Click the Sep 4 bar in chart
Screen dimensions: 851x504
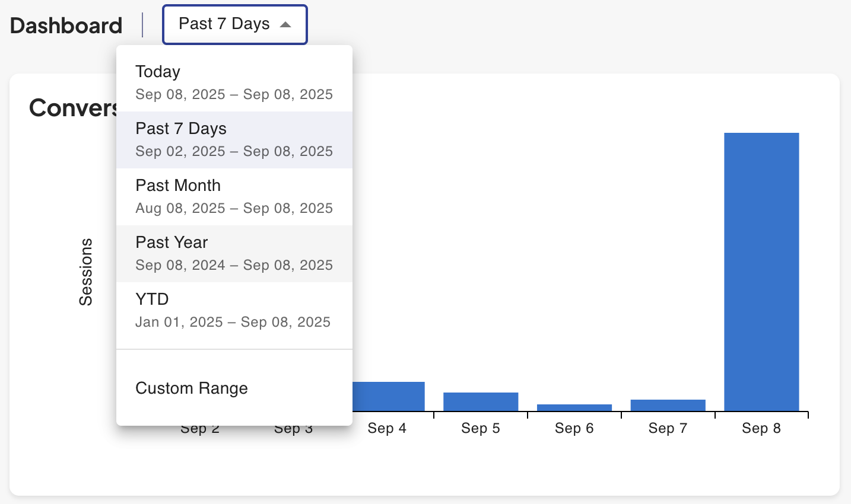tap(389, 397)
